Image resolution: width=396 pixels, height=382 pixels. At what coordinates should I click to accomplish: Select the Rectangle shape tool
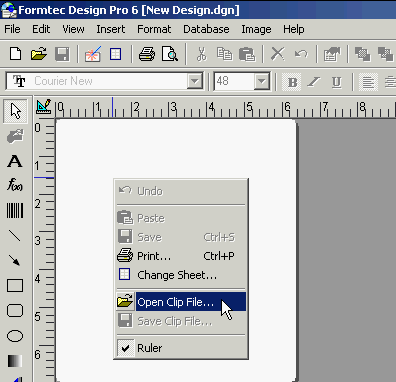tap(15, 286)
